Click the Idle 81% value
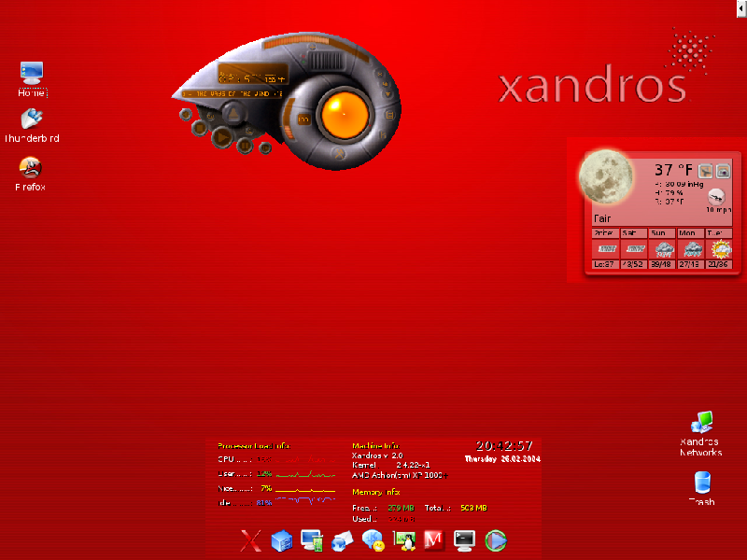Viewport: 747px width, 560px height. pyautogui.click(x=264, y=503)
